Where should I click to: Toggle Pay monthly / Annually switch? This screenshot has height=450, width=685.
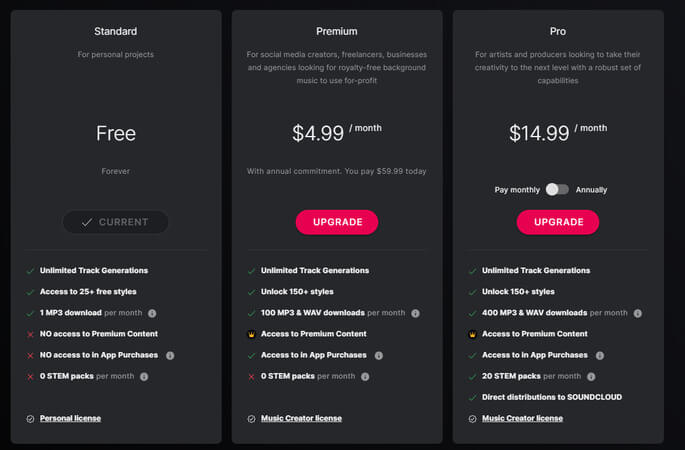(557, 189)
